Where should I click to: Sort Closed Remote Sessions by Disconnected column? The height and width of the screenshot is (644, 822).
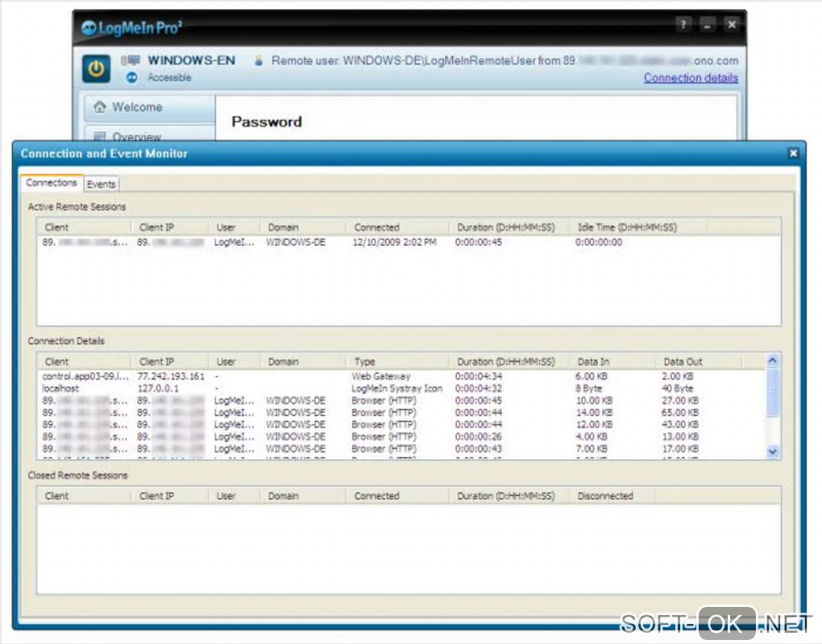tap(612, 496)
